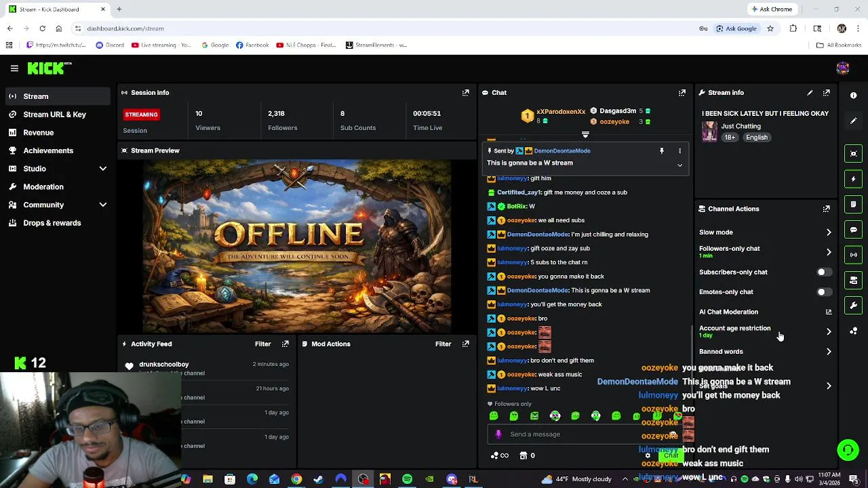Image resolution: width=868 pixels, height=488 pixels.
Task: Click the shop icon below message box
Action: [x=523, y=455]
